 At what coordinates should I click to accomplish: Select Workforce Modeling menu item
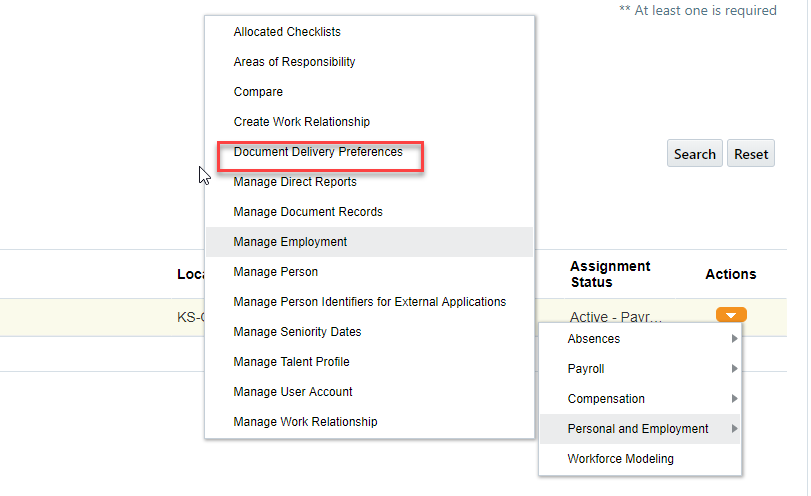pos(620,459)
